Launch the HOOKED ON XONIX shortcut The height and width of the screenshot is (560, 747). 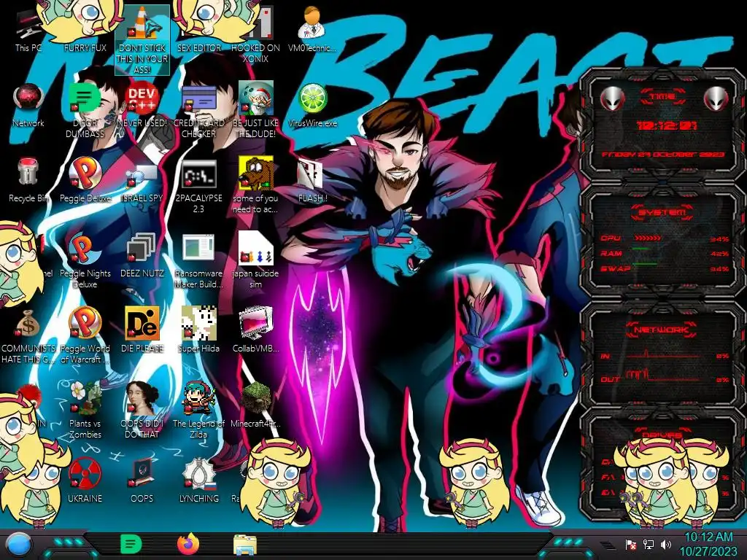[x=256, y=34]
